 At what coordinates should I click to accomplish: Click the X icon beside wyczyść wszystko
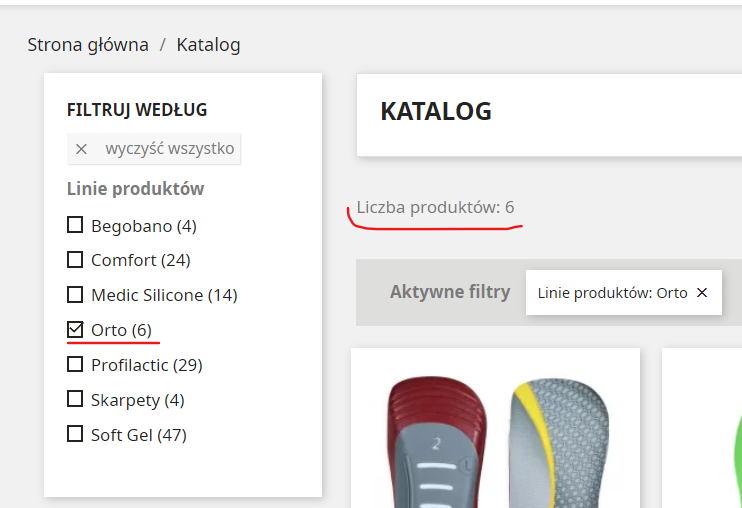pyautogui.click(x=81, y=149)
